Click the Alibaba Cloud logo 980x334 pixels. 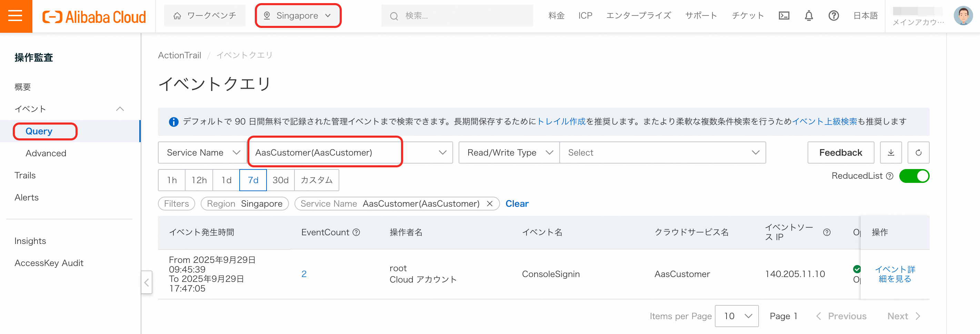pos(94,17)
